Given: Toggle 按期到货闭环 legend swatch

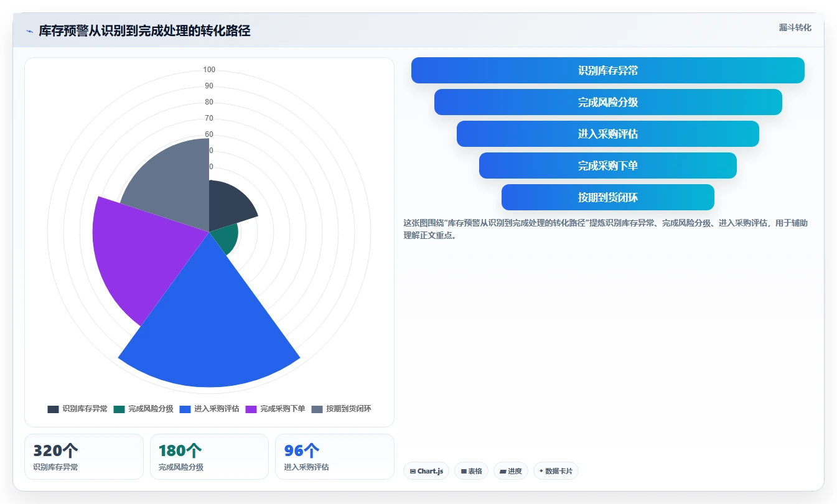Looking at the screenshot, I should 317,409.
